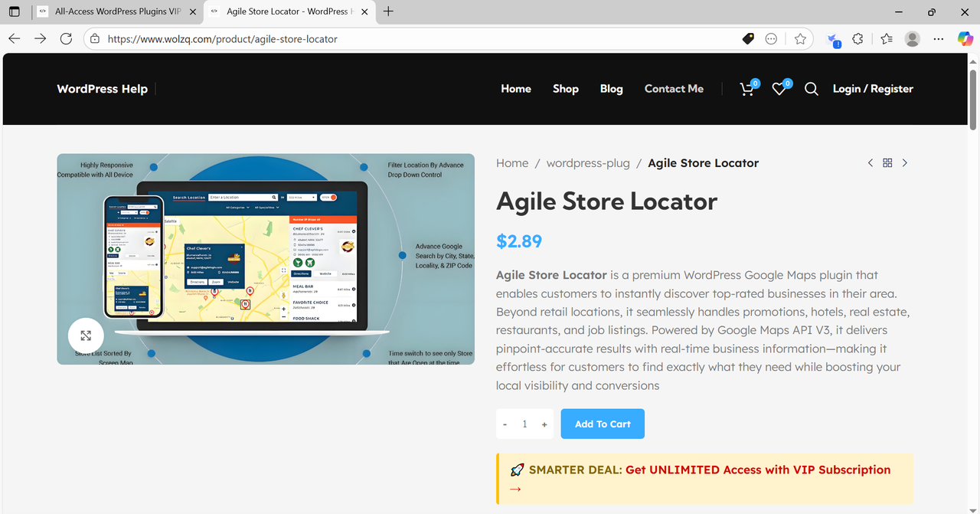Click the wordpress-plug breadcrumb link
The width and height of the screenshot is (980, 514).
(588, 163)
